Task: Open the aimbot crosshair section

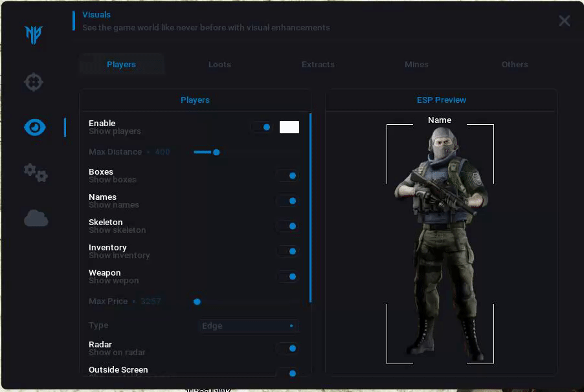Action: (x=34, y=82)
